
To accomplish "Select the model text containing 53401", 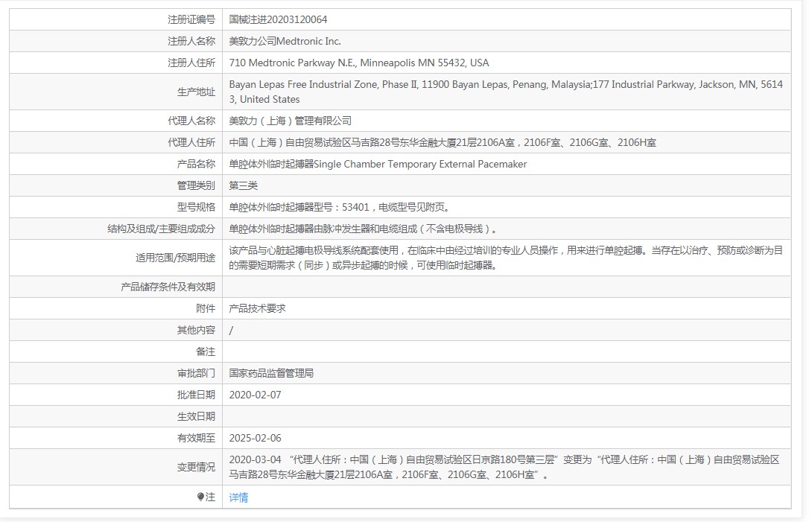I will pyautogui.click(x=341, y=207).
